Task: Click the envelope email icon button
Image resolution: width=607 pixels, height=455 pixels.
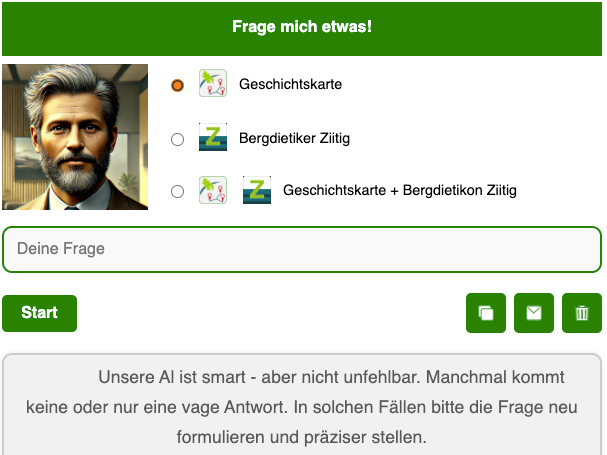Action: (534, 313)
